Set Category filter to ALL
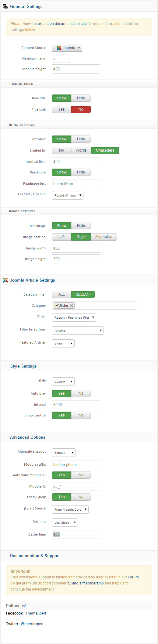Image resolution: width=158 pixels, height=644 pixels. (x=61, y=294)
